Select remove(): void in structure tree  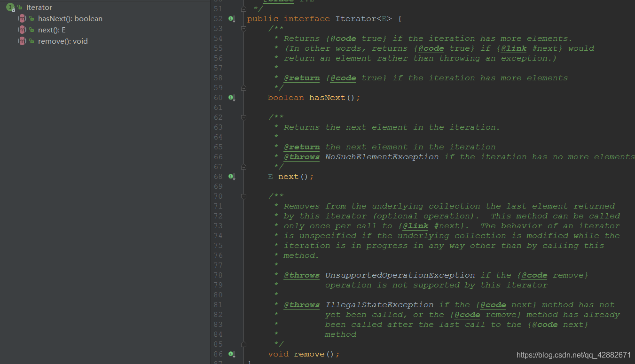click(63, 41)
